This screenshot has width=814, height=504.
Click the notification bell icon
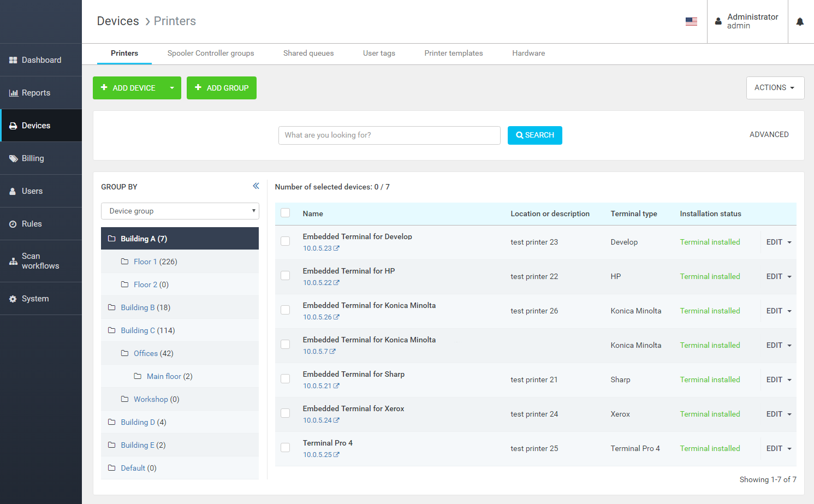tap(800, 22)
